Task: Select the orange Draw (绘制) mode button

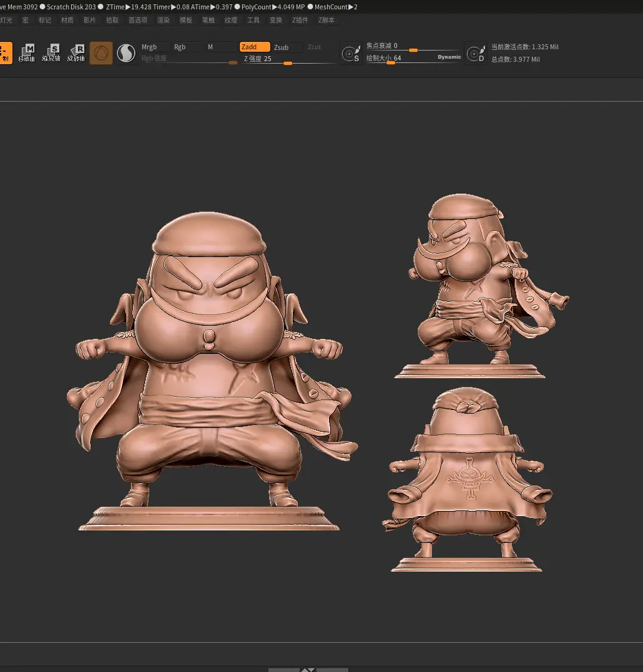Action: [5, 53]
